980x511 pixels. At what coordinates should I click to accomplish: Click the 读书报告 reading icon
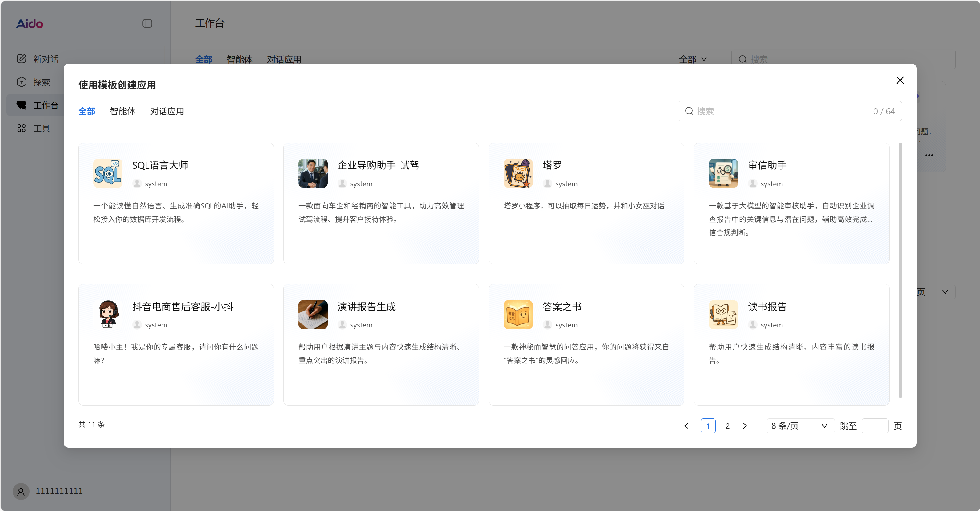point(723,315)
